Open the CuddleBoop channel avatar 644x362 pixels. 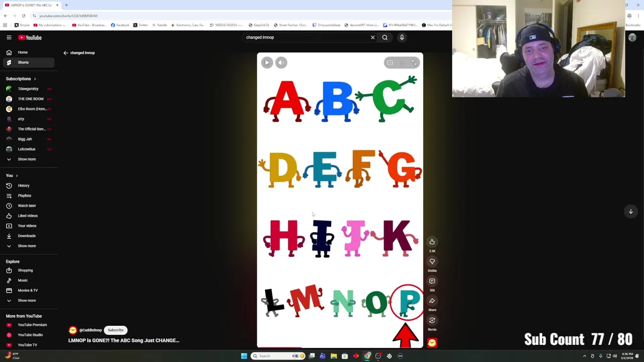point(73,330)
